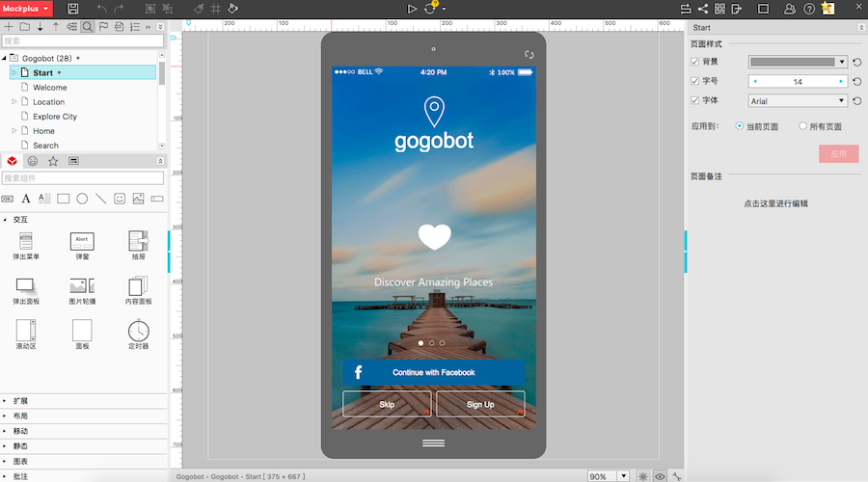Open the sync options dropdown arrow beside sync icon
The width and height of the screenshot is (868, 482).
(444, 9)
